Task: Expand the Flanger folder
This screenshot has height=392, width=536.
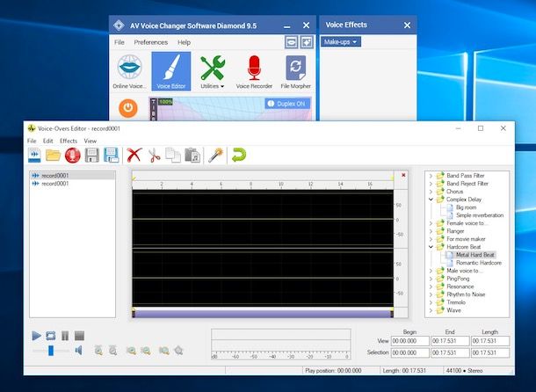Action: click(431, 231)
